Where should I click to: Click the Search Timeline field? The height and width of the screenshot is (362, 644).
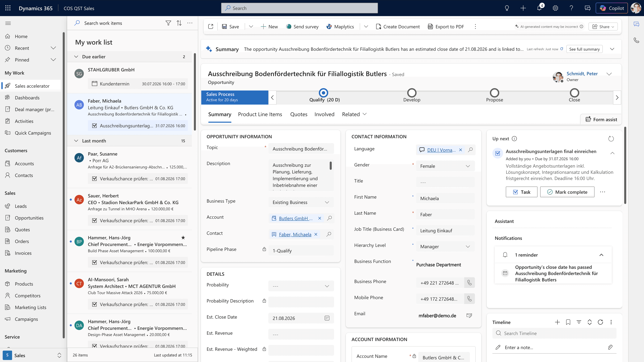(x=554, y=333)
